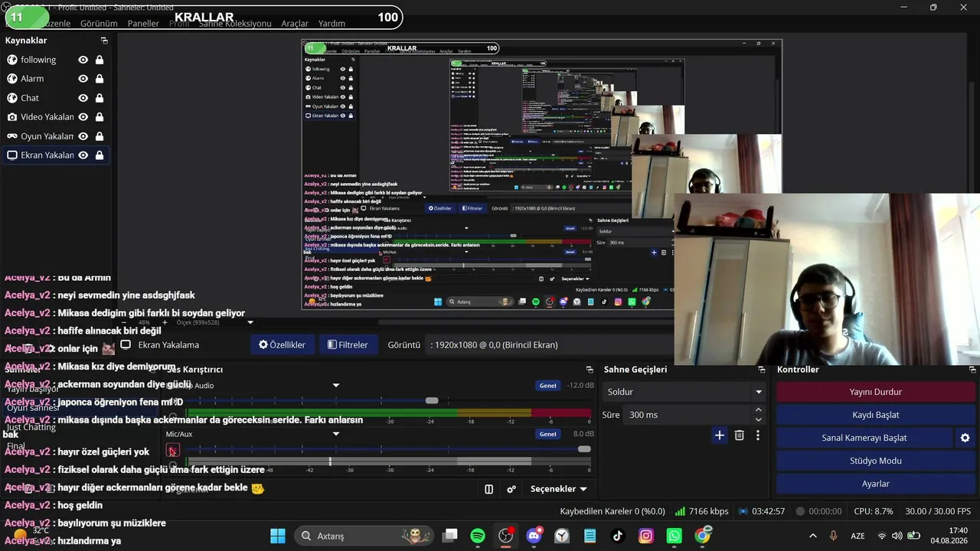Open Google Chrome from the taskbar
The width and height of the screenshot is (980, 551).
[703, 536]
